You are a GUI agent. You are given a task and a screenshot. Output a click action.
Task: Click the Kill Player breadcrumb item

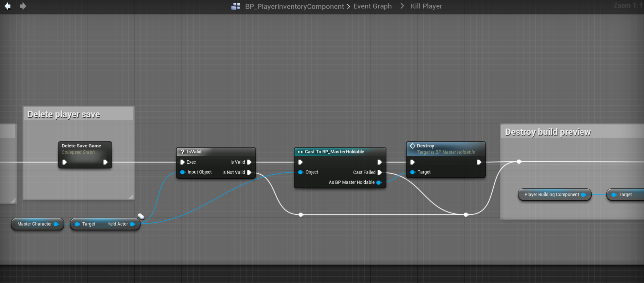tap(426, 6)
